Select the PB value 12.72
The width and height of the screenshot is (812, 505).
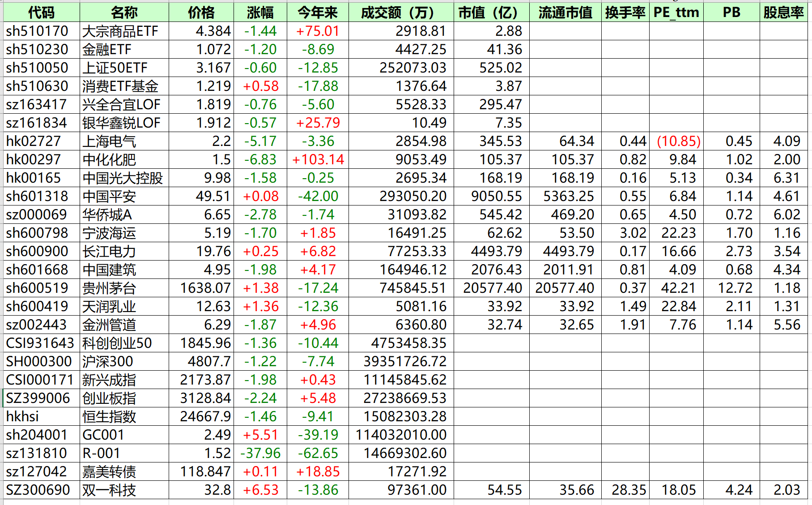[732, 288]
